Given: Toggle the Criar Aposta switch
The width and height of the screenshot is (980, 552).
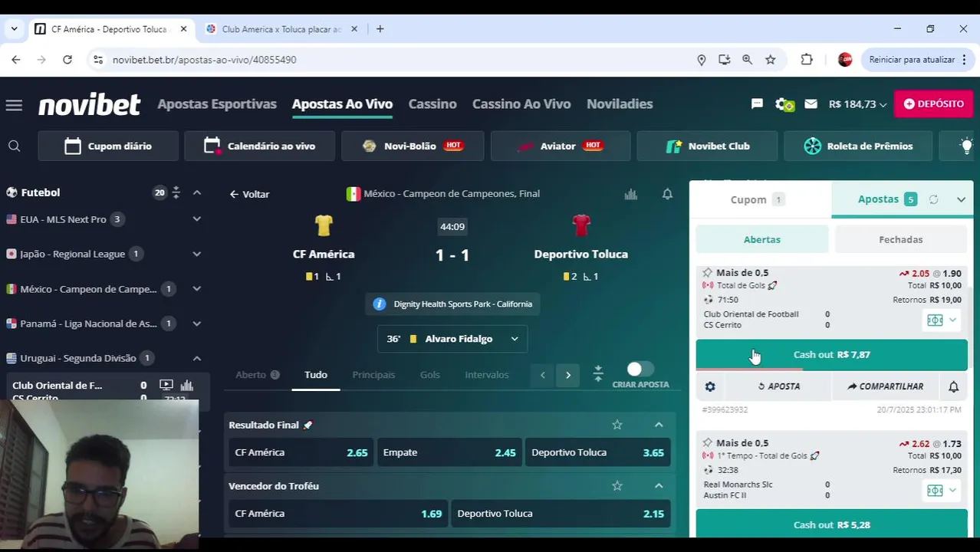Looking at the screenshot, I should 640,370.
